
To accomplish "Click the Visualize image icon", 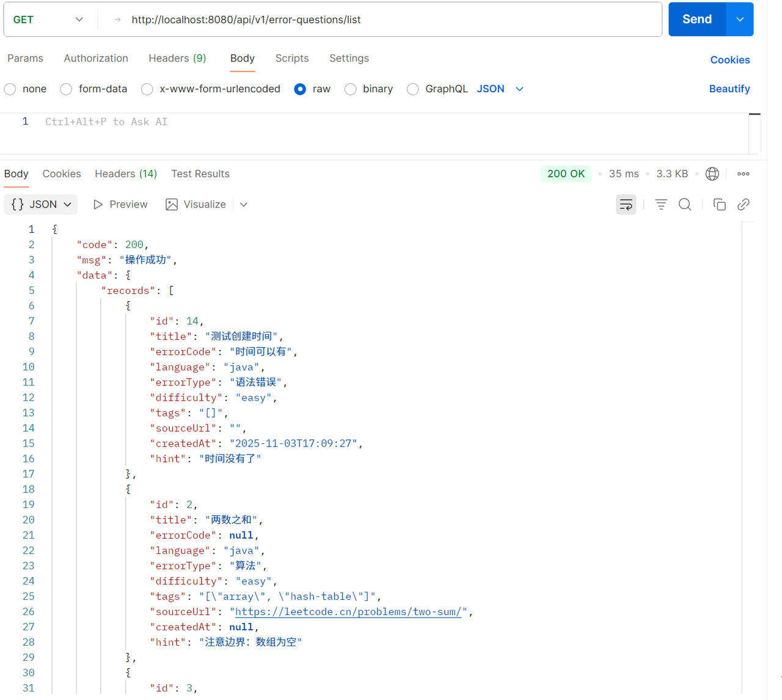I will point(172,205).
